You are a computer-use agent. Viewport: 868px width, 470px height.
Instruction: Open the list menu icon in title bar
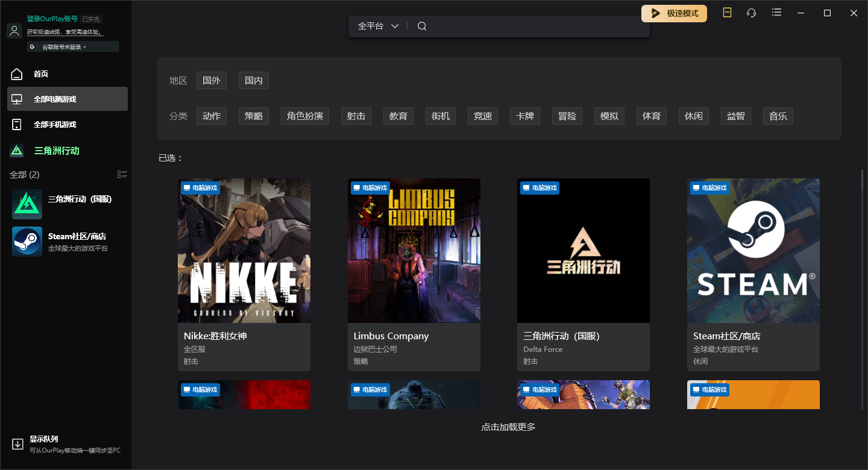[x=776, y=13]
